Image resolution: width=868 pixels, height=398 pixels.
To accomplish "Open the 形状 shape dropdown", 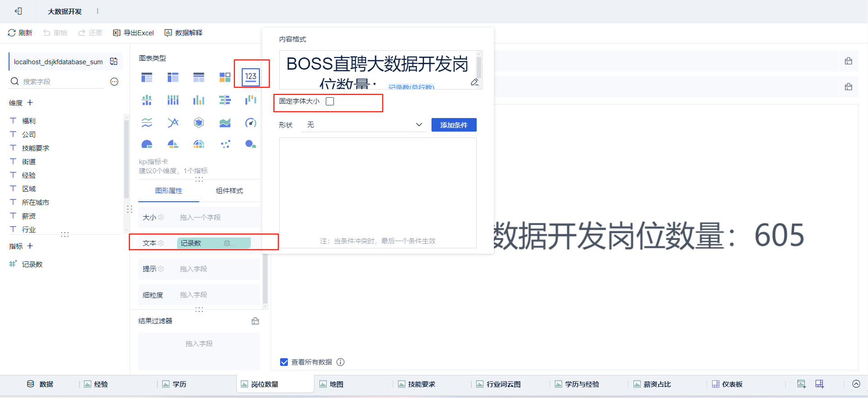I will [364, 125].
